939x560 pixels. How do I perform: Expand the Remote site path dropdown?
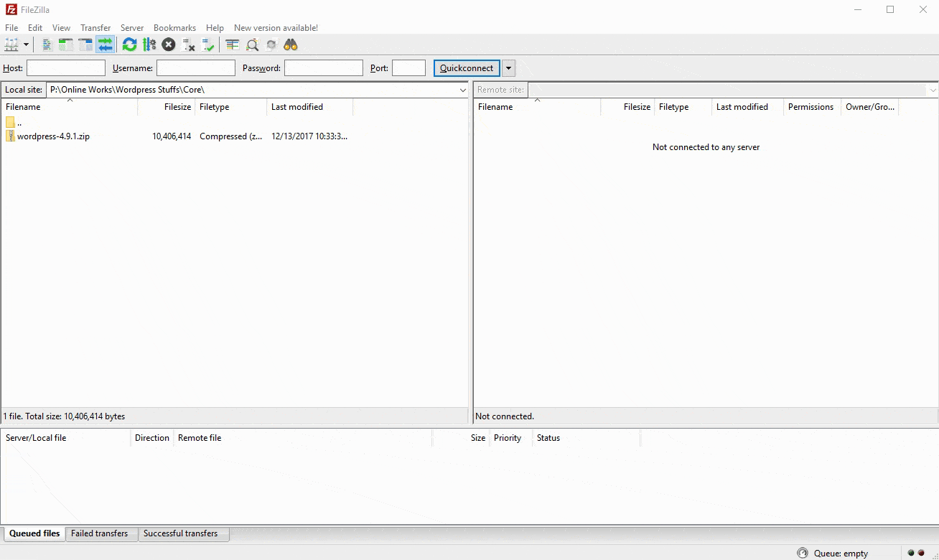pyautogui.click(x=933, y=90)
